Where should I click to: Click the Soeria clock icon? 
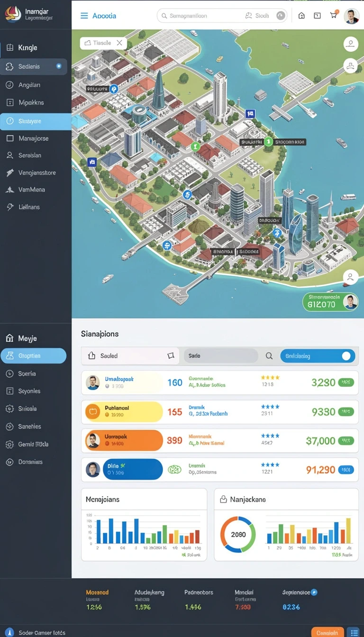(9, 373)
